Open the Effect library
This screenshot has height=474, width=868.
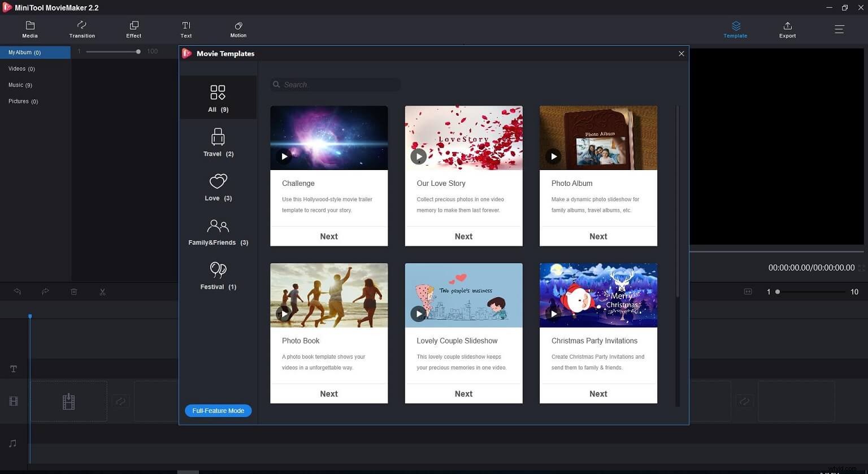pyautogui.click(x=134, y=29)
